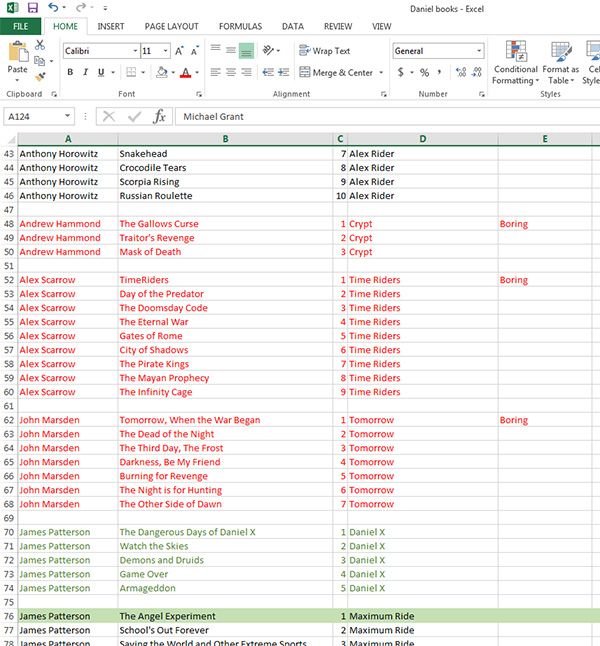This screenshot has height=646, width=600.
Task: Open the Alignment group dialog launcher
Action: (384, 94)
